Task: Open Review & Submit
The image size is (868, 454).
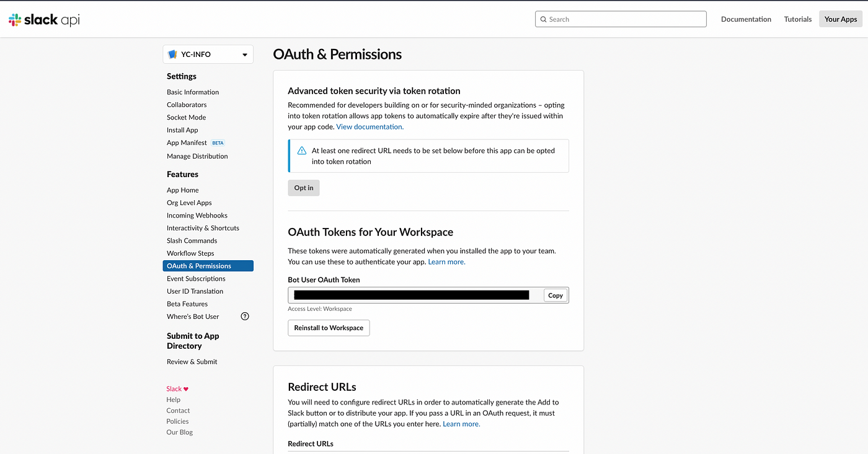Action: (x=192, y=362)
